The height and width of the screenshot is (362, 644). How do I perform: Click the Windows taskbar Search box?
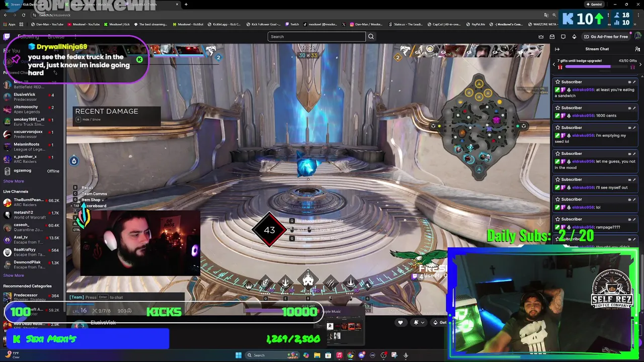pos(272,355)
